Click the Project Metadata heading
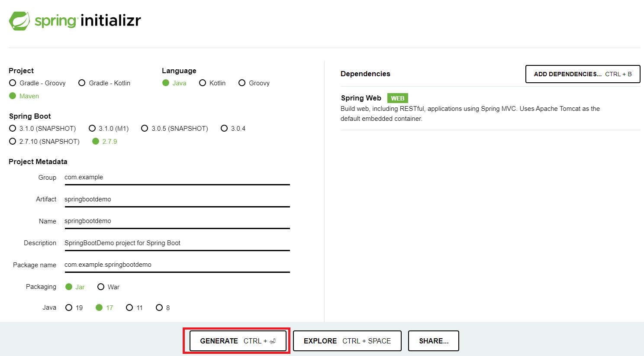Viewport: 644px width, 356px height. (38, 162)
